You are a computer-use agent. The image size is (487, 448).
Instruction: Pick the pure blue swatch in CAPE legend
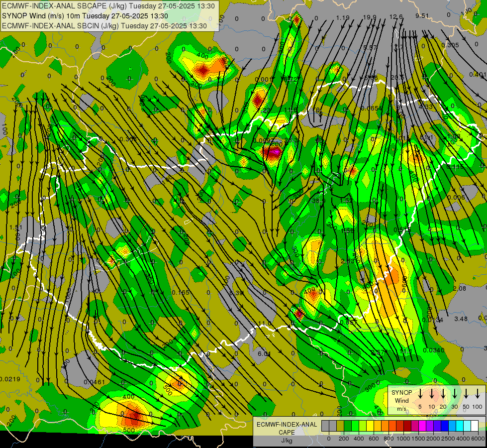pos(444,426)
